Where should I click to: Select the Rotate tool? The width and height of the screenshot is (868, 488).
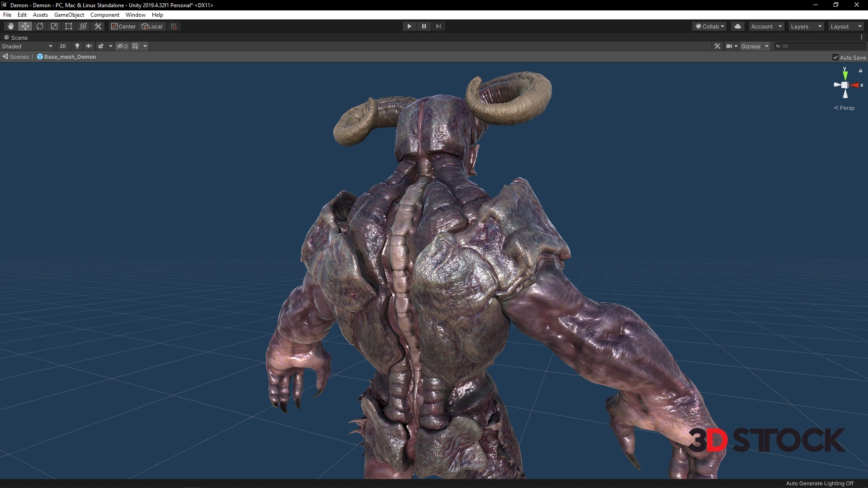coord(40,26)
